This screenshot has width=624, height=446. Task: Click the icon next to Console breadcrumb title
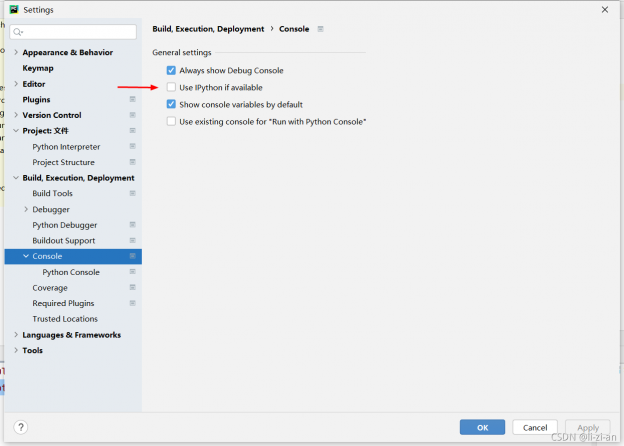[320, 29]
